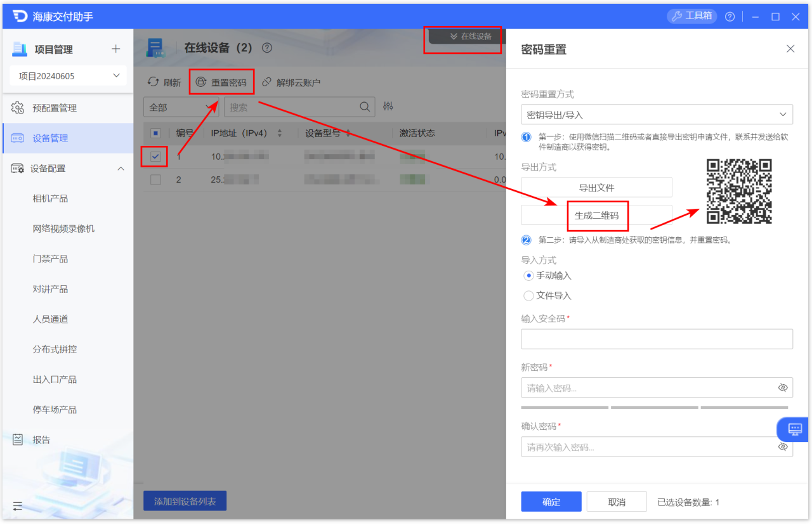Click the add project plus icon
The image size is (812, 525).
pos(115,49)
